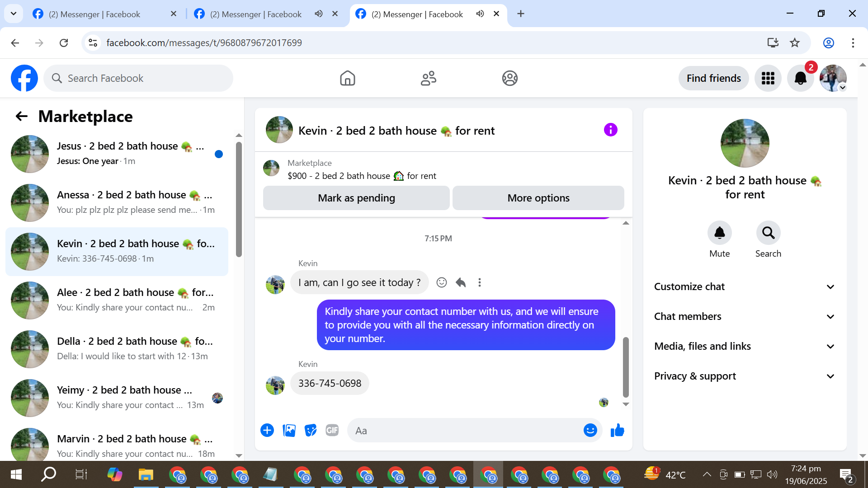Open more actions plus icon in composer
The height and width of the screenshot is (488, 868).
(267, 430)
